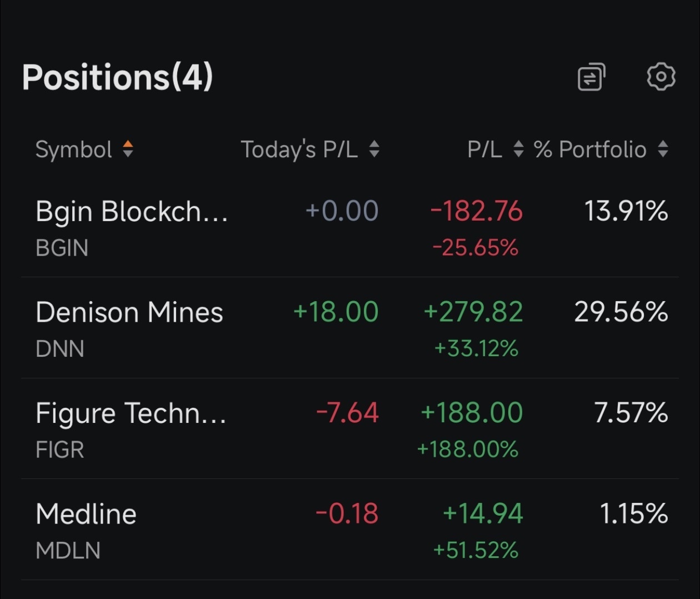This screenshot has width=700, height=599.
Task: Select the % Portfolio column header
Action: (x=590, y=149)
